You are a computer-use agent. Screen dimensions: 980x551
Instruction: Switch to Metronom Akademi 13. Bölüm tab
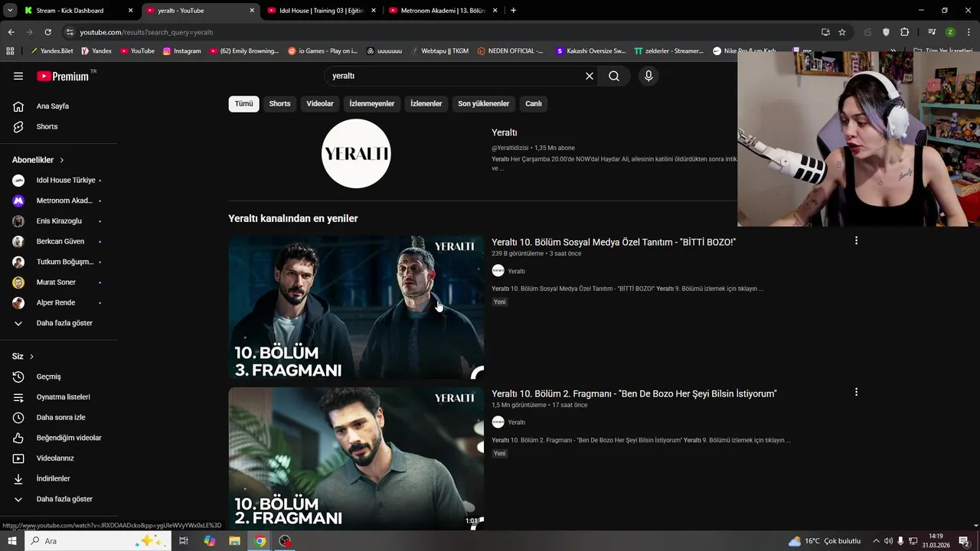[443, 11]
